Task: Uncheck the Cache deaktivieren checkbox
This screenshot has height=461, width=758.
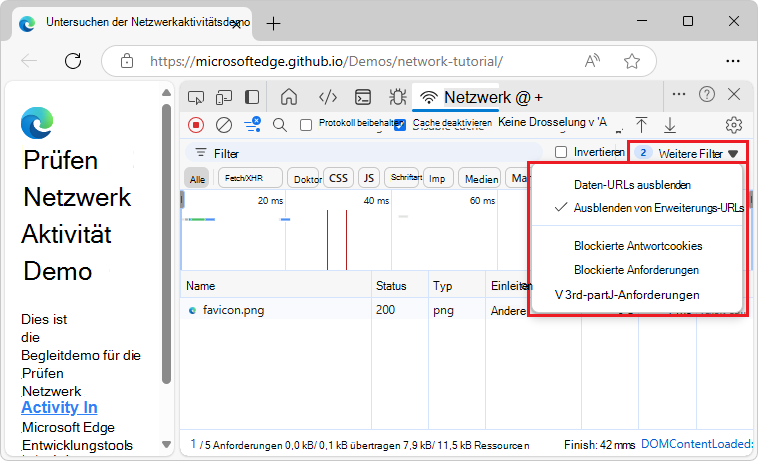Action: [x=400, y=125]
